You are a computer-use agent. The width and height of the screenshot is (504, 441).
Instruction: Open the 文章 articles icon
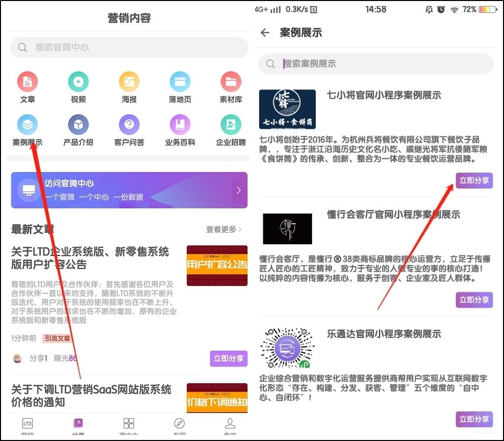tap(27, 82)
